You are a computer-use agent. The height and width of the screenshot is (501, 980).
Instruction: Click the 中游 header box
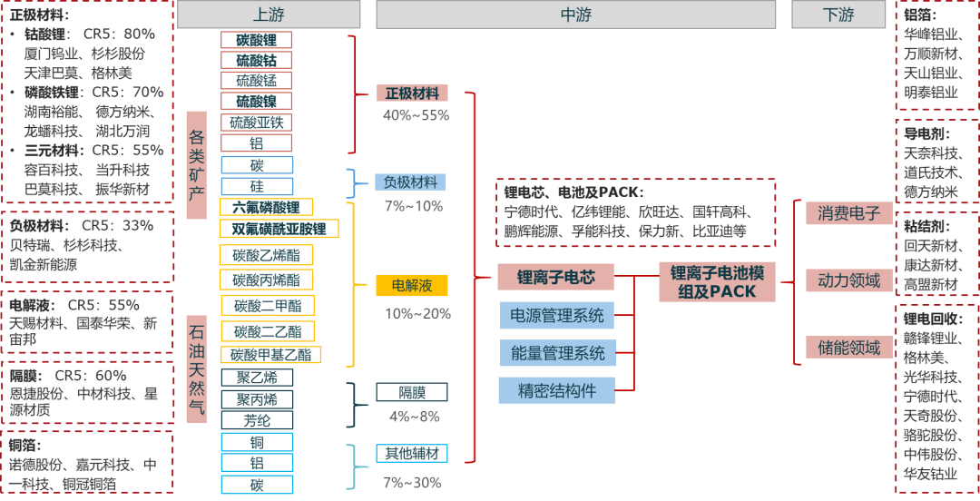[575, 15]
